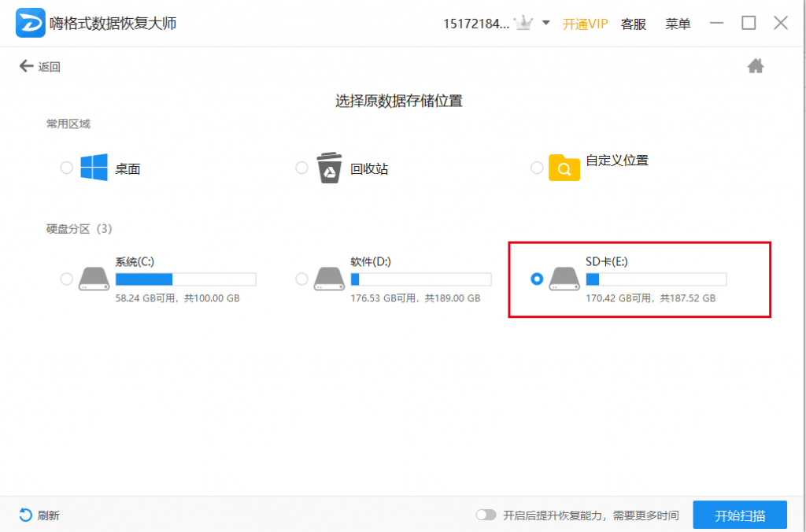Click the refresh circular arrow icon
The image size is (806, 532).
pos(25,515)
